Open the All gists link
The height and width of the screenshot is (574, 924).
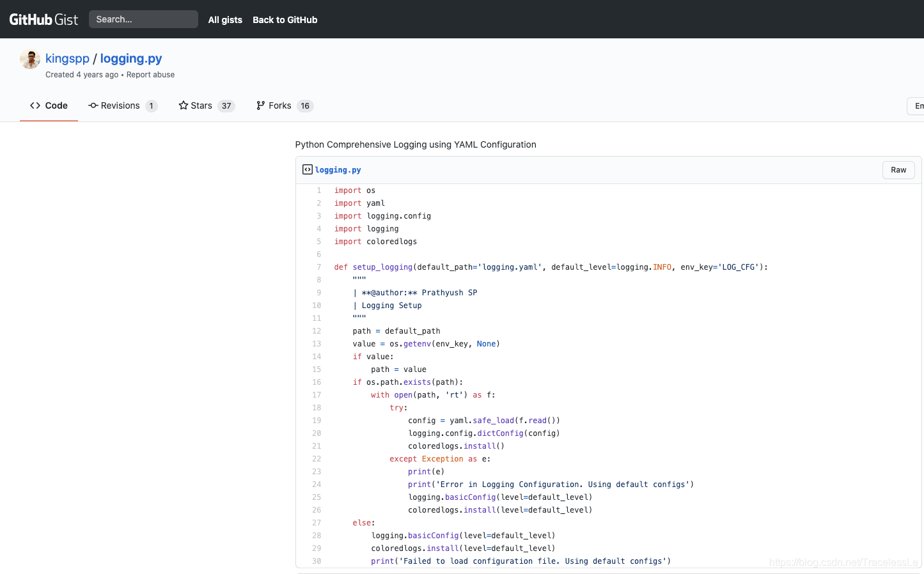point(225,20)
